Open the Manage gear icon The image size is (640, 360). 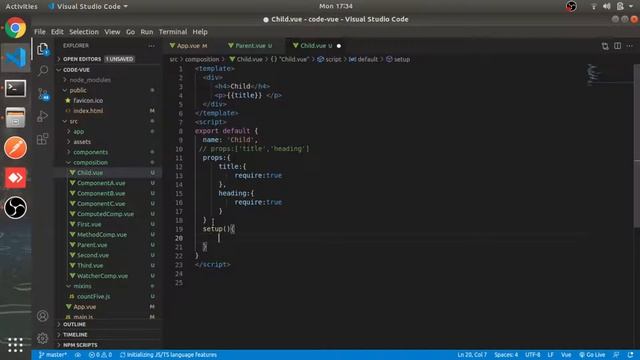(42, 338)
